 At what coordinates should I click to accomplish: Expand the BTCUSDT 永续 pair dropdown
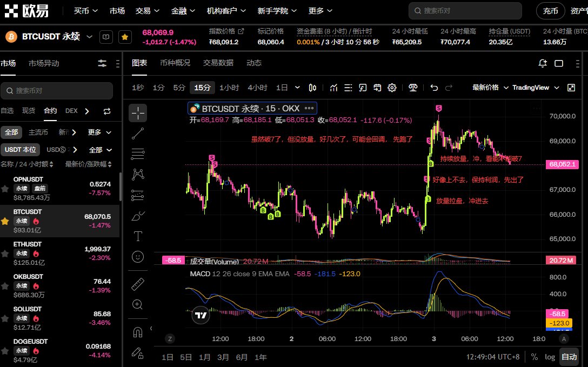pos(89,37)
